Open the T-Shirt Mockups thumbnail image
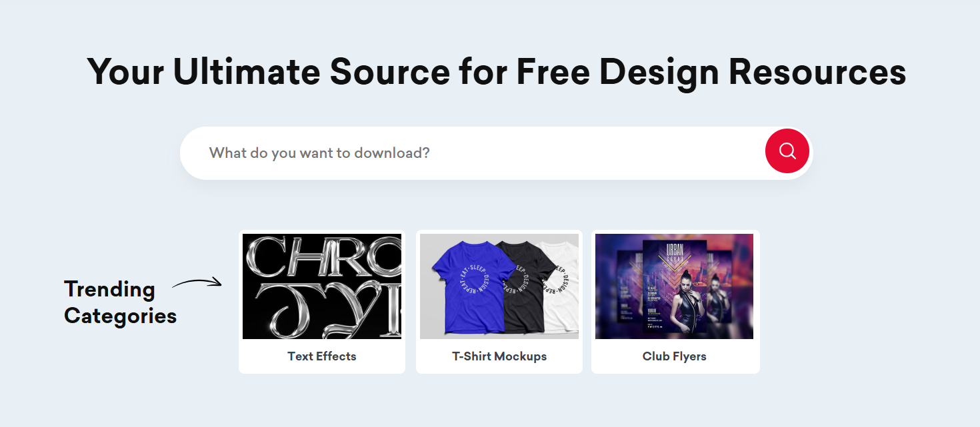The image size is (980, 427). point(499,286)
